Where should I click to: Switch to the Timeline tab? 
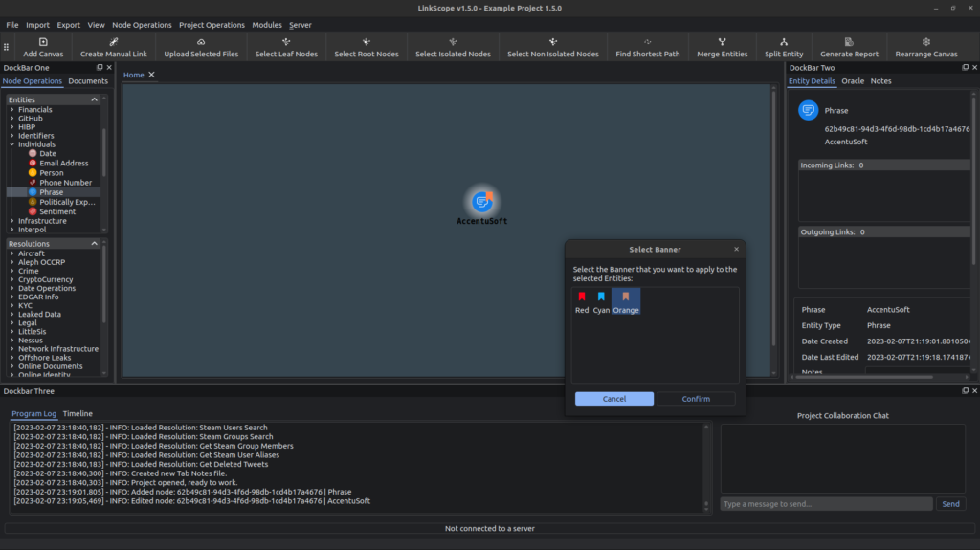[78, 414]
